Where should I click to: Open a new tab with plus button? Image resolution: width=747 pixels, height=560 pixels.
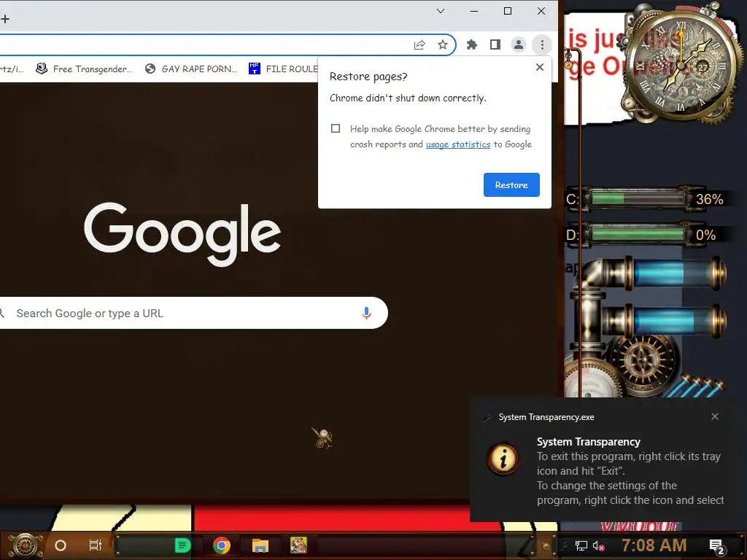[x=5, y=19]
